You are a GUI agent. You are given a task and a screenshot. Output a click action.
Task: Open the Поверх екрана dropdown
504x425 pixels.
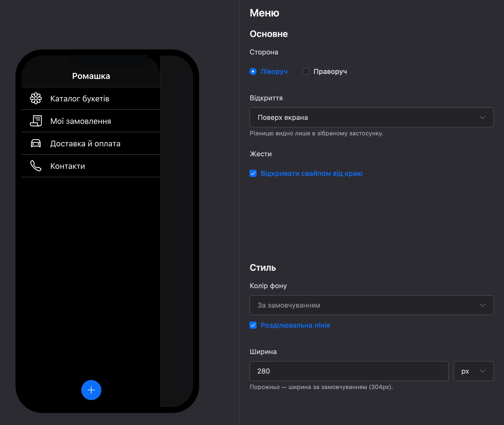coord(372,117)
